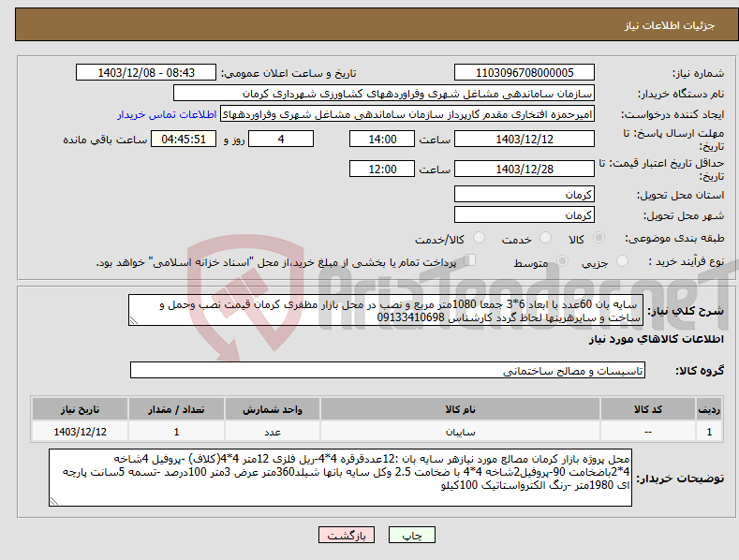Viewport: 739px width, 560px height.
Task: Click the goods group field تاسیسات و مصالح ساختمانی
Action: click(x=388, y=371)
